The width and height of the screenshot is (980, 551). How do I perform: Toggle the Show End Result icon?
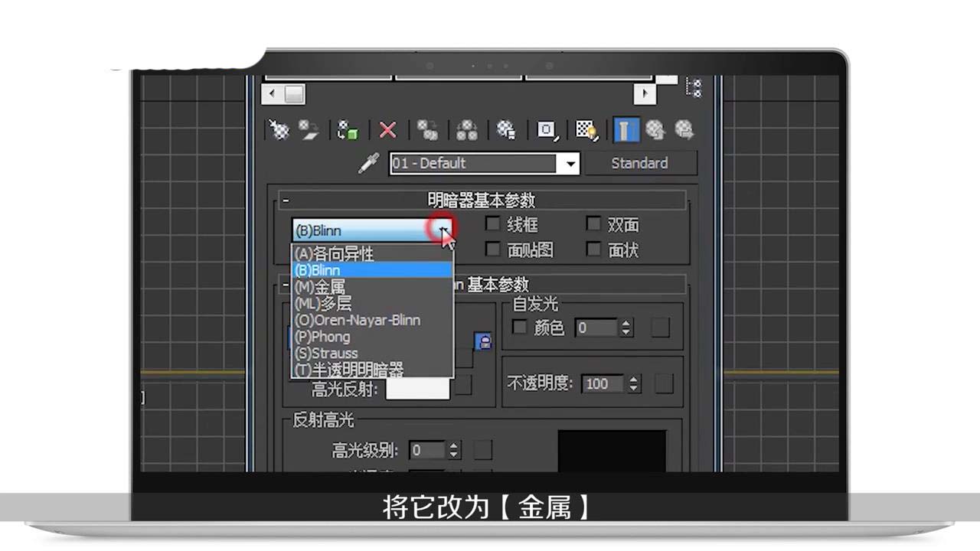tap(626, 130)
